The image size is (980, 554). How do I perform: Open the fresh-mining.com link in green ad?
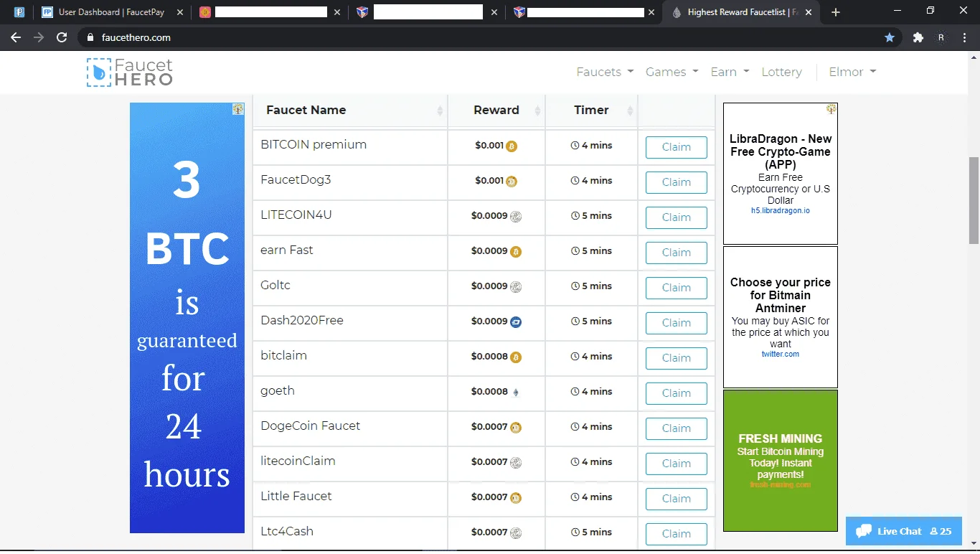coord(781,485)
